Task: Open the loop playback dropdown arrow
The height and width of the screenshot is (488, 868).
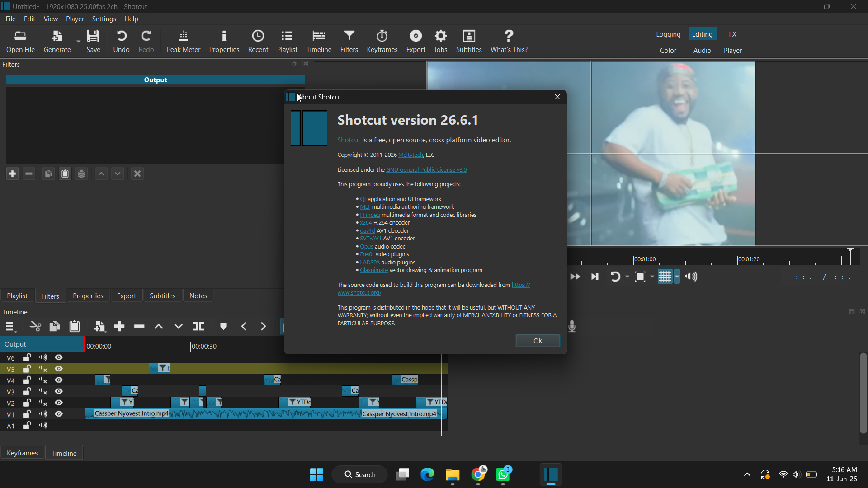Action: pyautogui.click(x=627, y=277)
